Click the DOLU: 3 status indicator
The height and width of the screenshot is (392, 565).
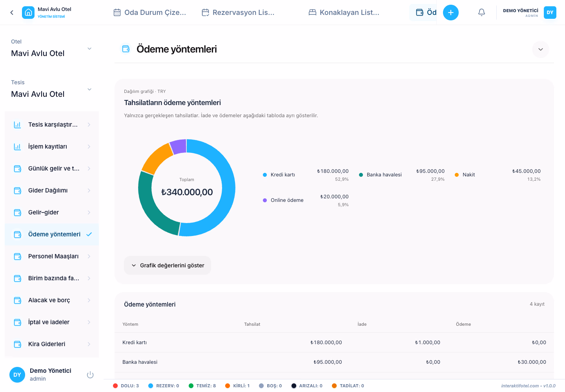(126, 386)
